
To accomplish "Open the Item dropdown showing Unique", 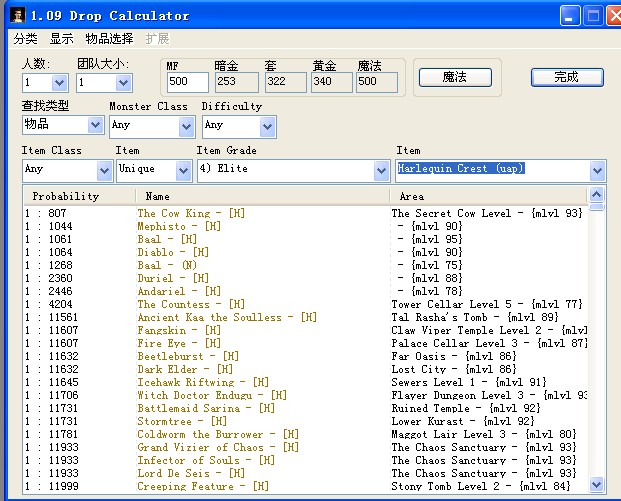I will (x=183, y=171).
